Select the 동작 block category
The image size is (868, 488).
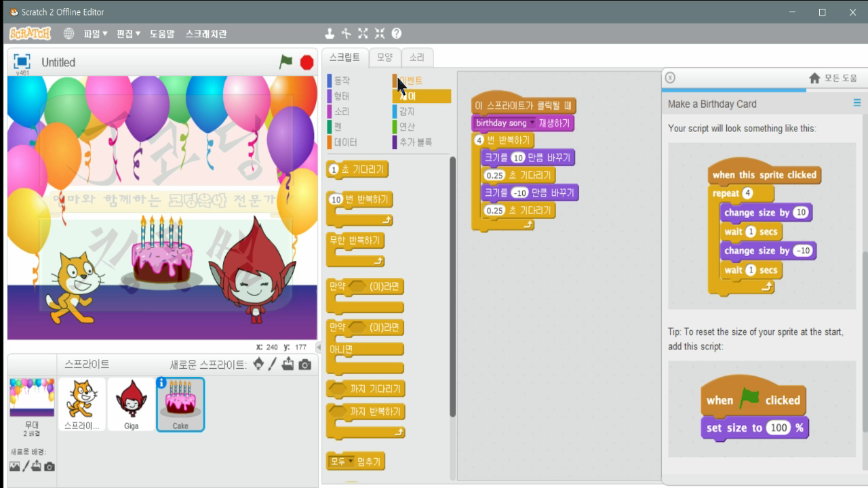(x=342, y=81)
